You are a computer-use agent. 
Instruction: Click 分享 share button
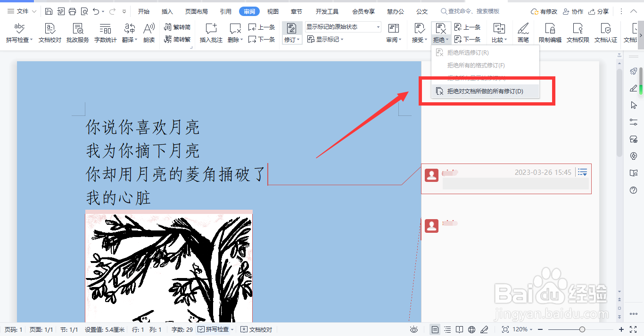click(599, 11)
